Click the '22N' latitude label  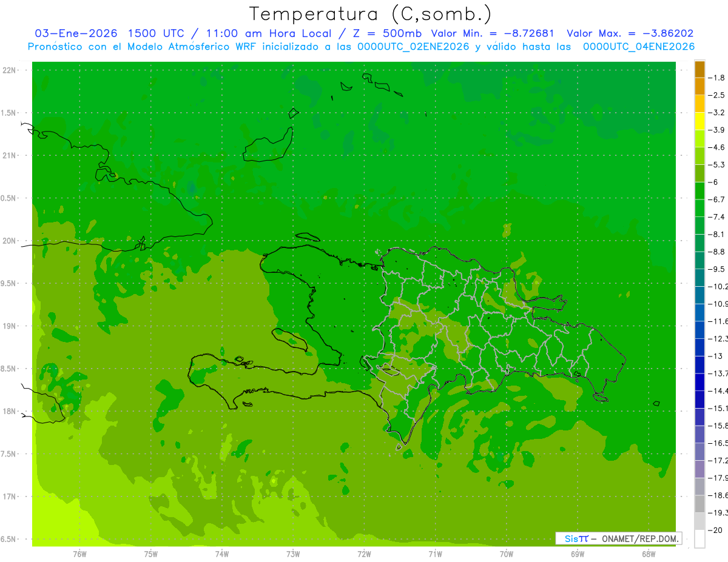9,70
